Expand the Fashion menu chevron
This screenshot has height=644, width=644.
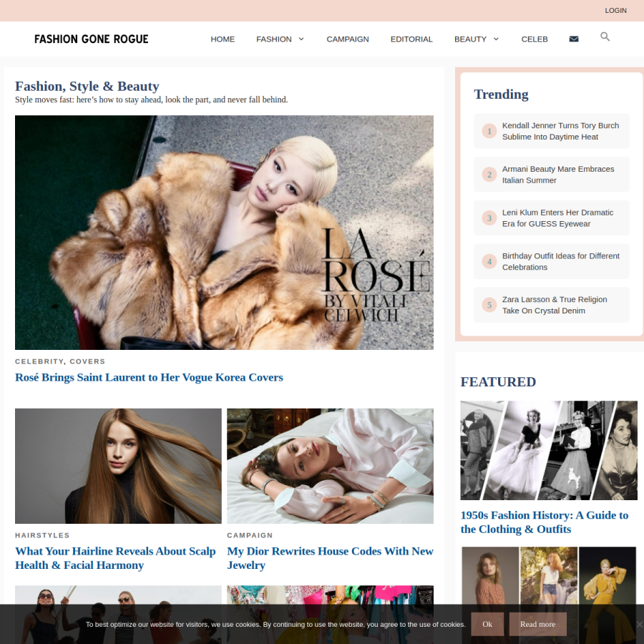click(301, 39)
